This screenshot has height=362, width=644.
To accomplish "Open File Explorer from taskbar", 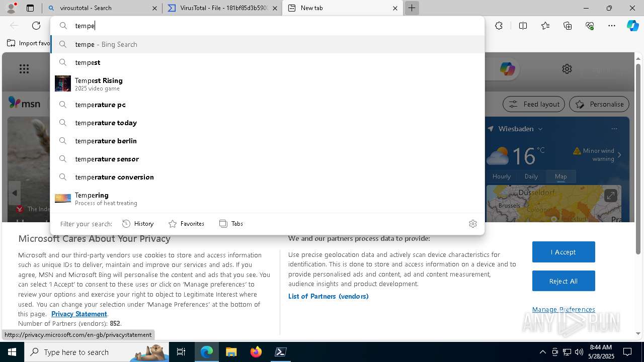I will pos(231,352).
